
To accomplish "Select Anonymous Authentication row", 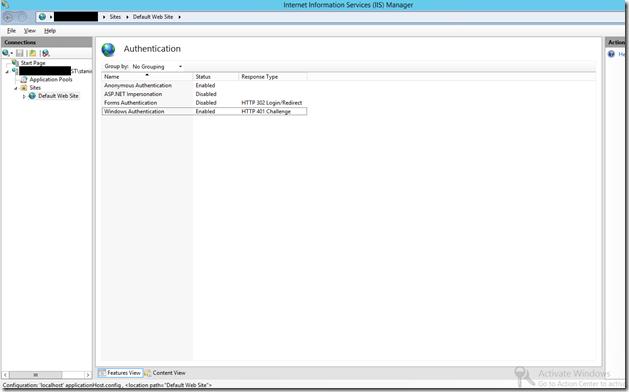I will (204, 85).
